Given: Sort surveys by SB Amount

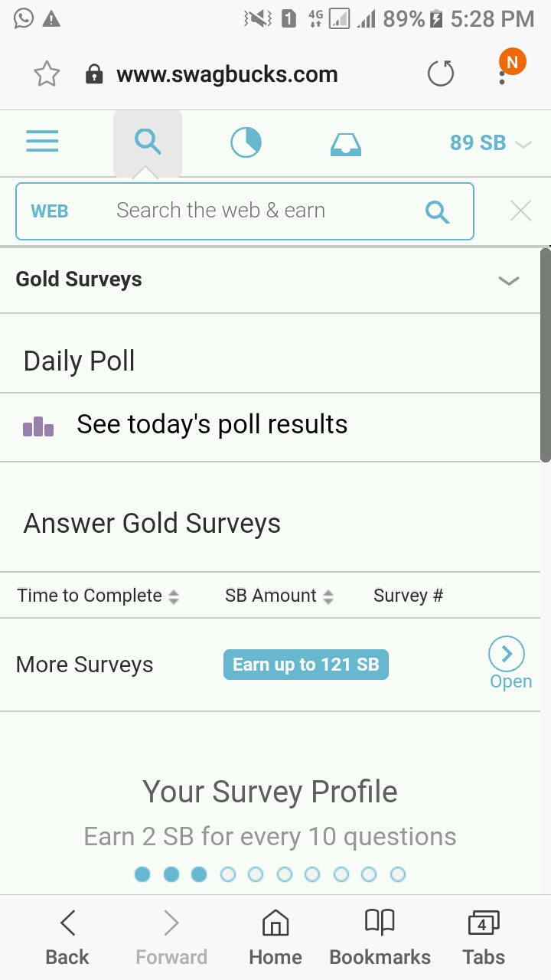Looking at the screenshot, I should [279, 596].
